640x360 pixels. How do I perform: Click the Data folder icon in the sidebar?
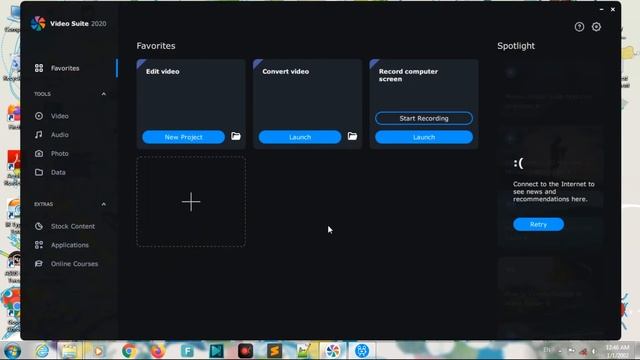pyautogui.click(x=39, y=172)
